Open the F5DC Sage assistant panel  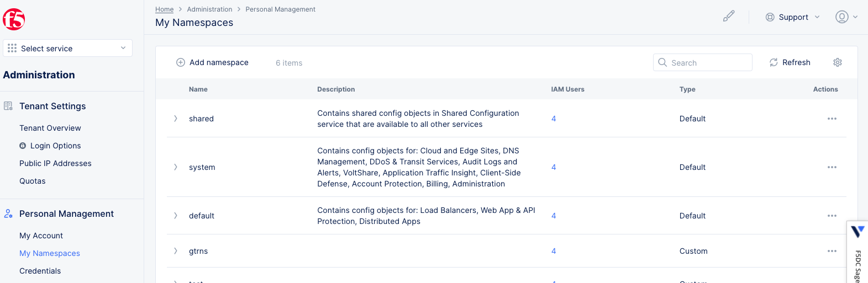pos(857,253)
